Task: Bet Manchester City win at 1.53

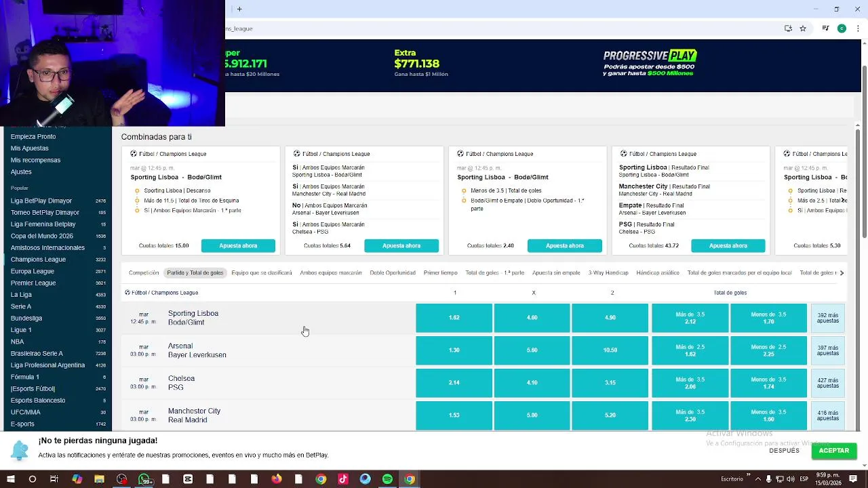Action: pos(454,415)
